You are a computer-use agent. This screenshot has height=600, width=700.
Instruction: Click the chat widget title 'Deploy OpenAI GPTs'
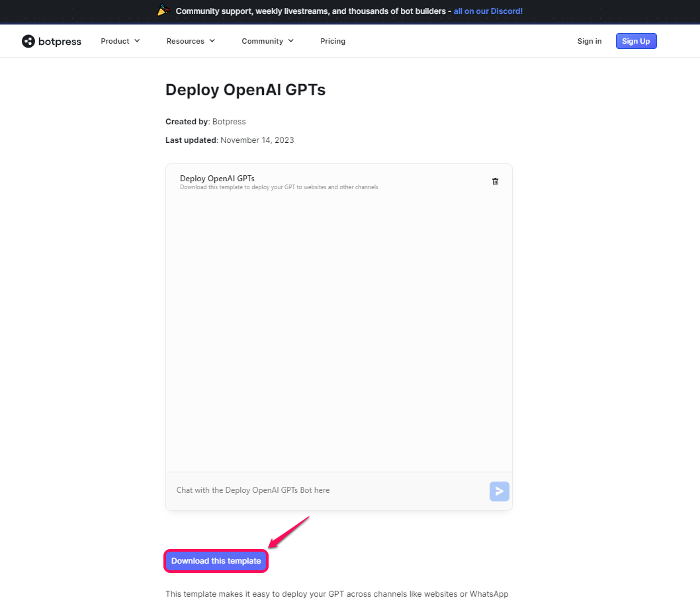[x=217, y=178]
